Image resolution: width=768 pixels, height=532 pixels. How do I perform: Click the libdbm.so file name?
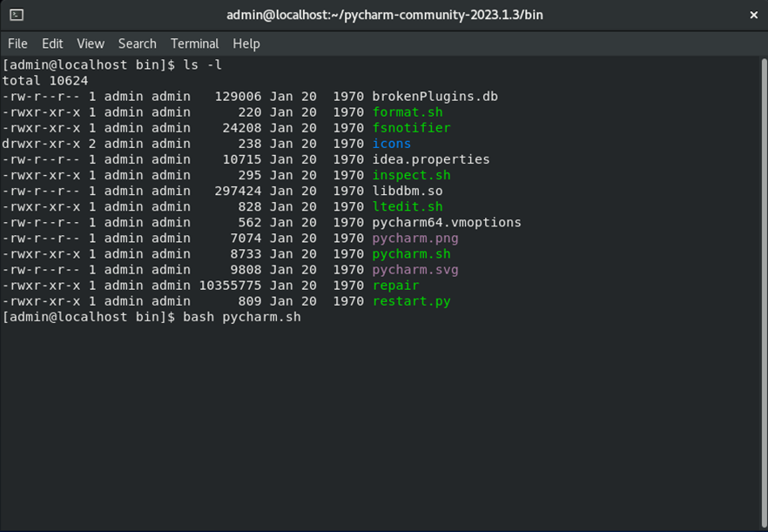[x=408, y=191]
